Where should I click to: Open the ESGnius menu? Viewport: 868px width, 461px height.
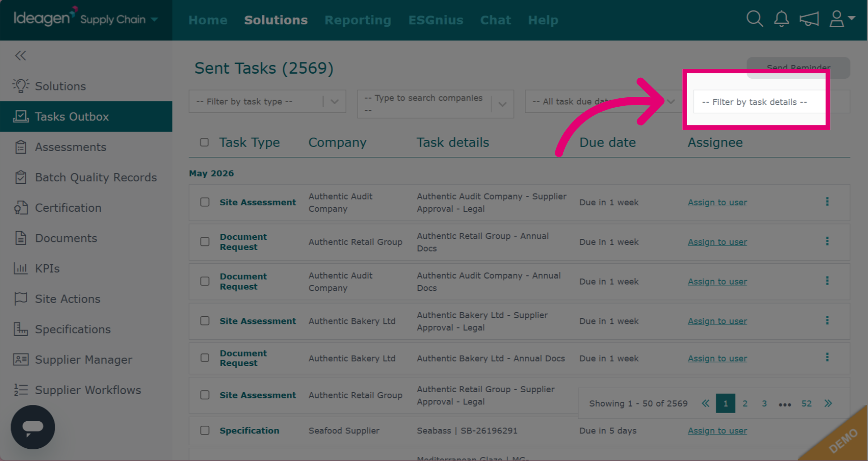tap(436, 20)
